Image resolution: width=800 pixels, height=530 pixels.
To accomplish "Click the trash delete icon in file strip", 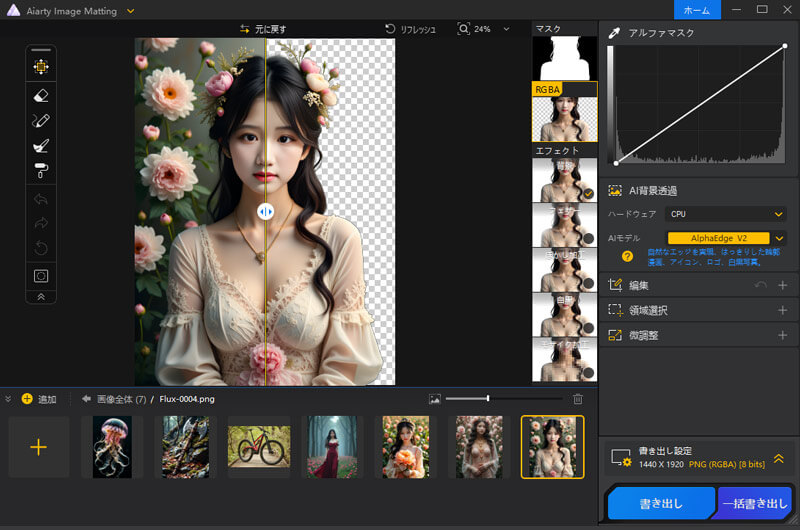I will click(x=578, y=399).
